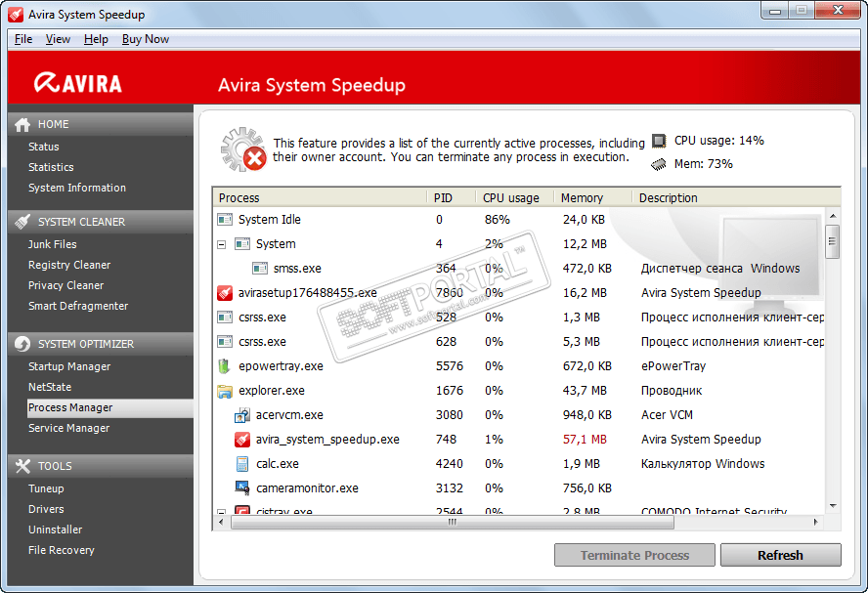This screenshot has width=868, height=593.
Task: Click the Acer VCM description text
Action: (667, 415)
